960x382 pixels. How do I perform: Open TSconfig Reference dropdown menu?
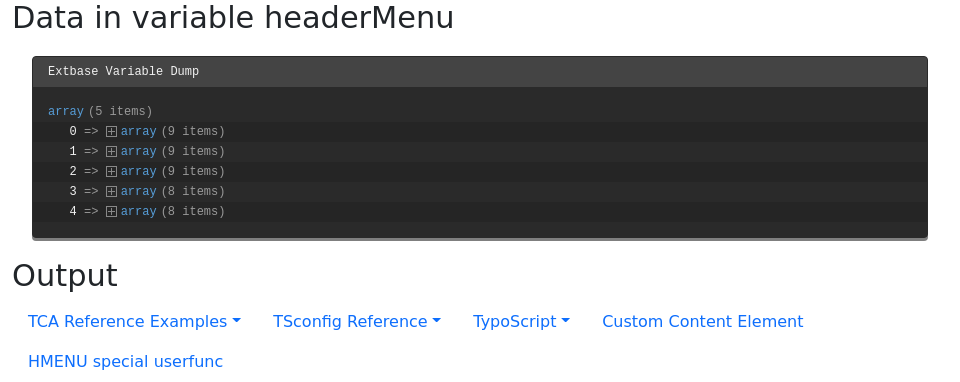[357, 321]
